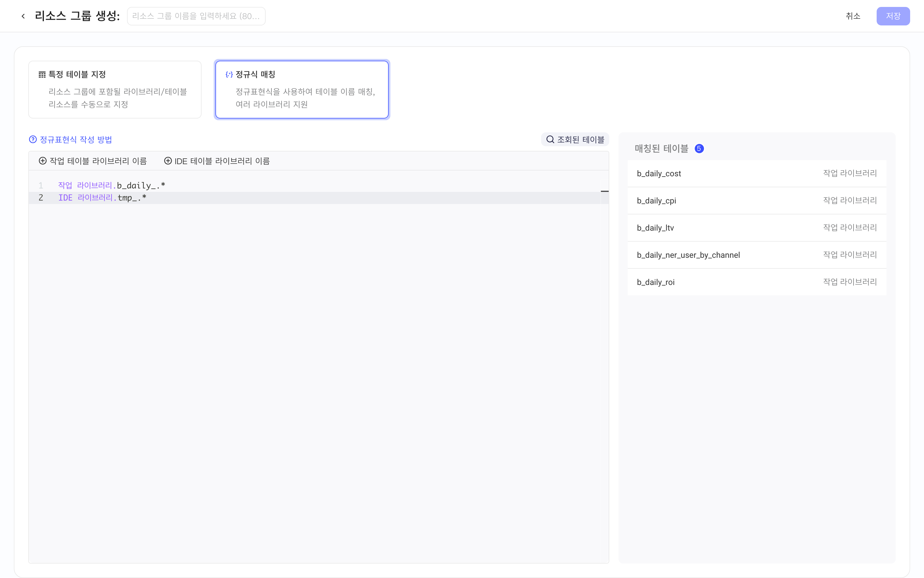Click the table grid icon in 특정 테이블 지정

tap(42, 75)
